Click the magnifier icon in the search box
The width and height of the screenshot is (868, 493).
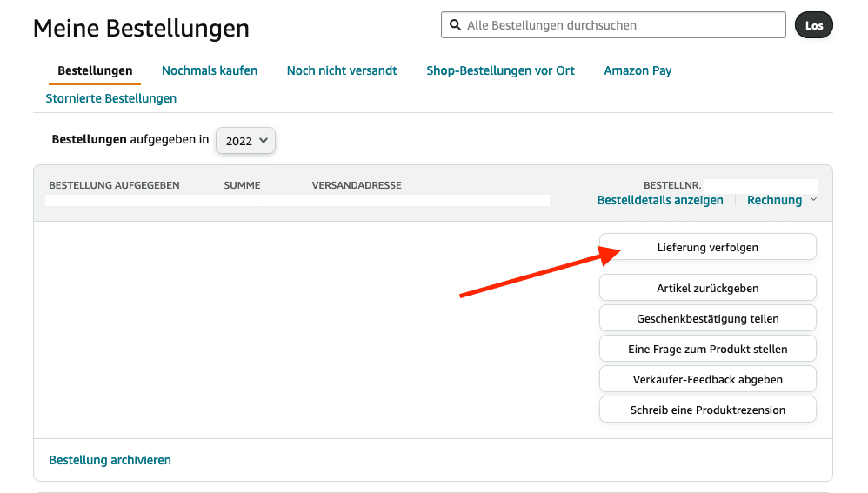(x=455, y=25)
